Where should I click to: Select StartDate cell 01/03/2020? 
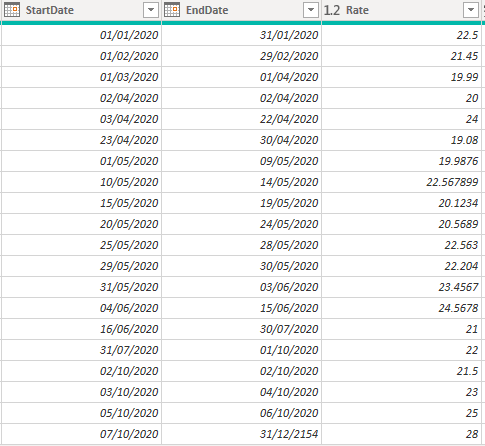(x=81, y=77)
